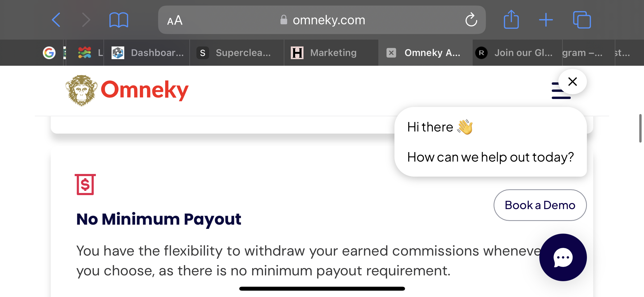Go back with Safari's back arrow
644x297 pixels.
[56, 20]
